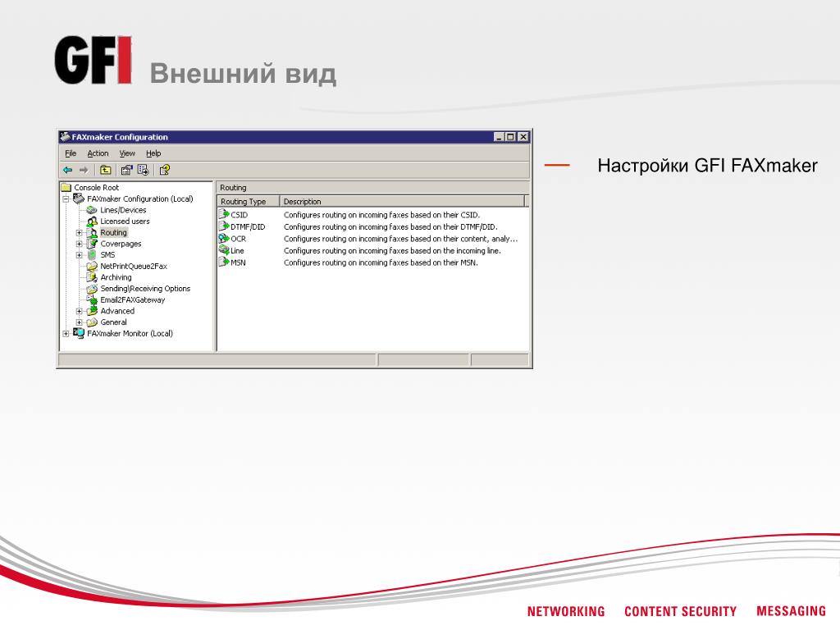
Task: Expand the FAXmaker Monitor (Local) node
Action: [x=66, y=334]
